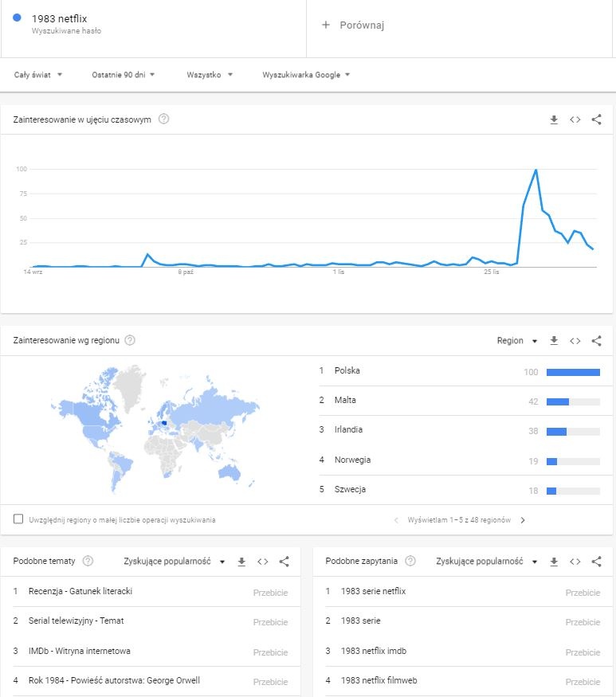Add a comparison term with Porównaj

point(353,25)
